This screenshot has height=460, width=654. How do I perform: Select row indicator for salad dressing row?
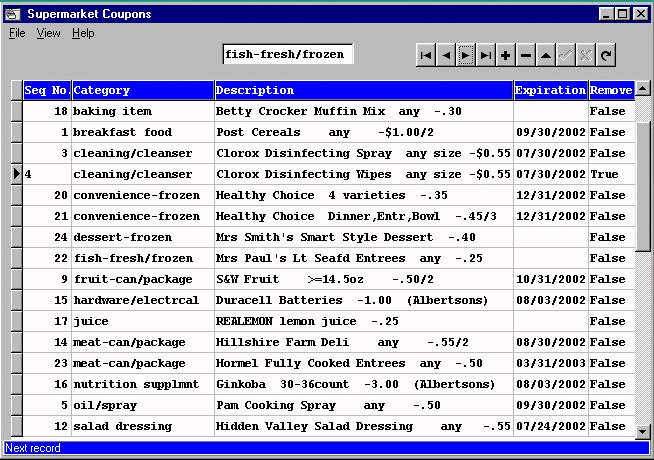click(17, 426)
